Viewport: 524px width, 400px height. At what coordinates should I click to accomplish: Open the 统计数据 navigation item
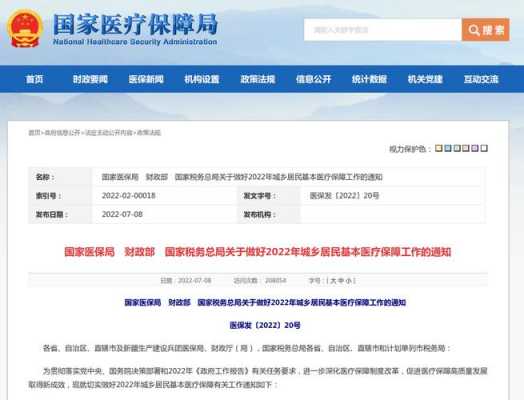click(369, 79)
